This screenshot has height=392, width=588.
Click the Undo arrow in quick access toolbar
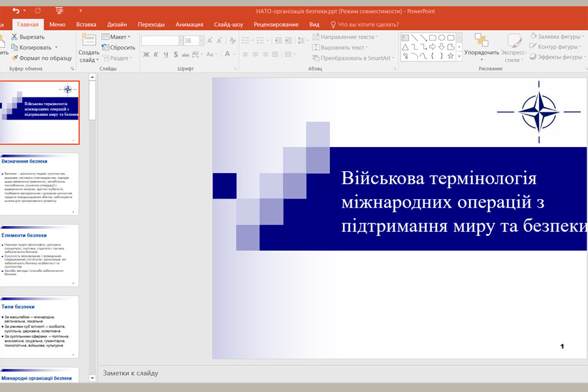coord(16,11)
